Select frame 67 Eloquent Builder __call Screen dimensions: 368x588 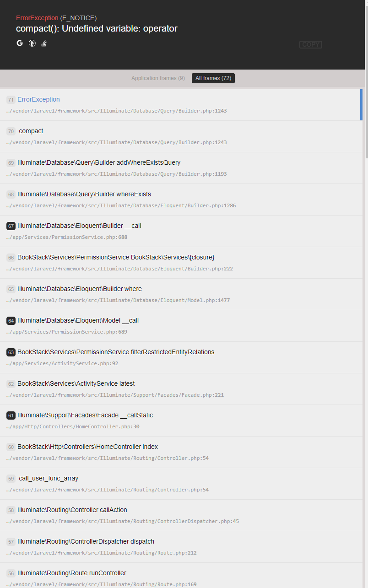tap(181, 231)
